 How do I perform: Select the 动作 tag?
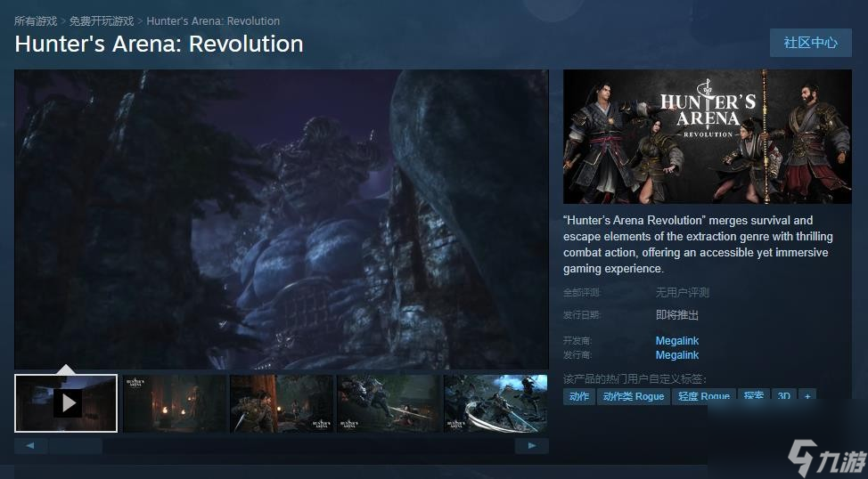click(579, 396)
